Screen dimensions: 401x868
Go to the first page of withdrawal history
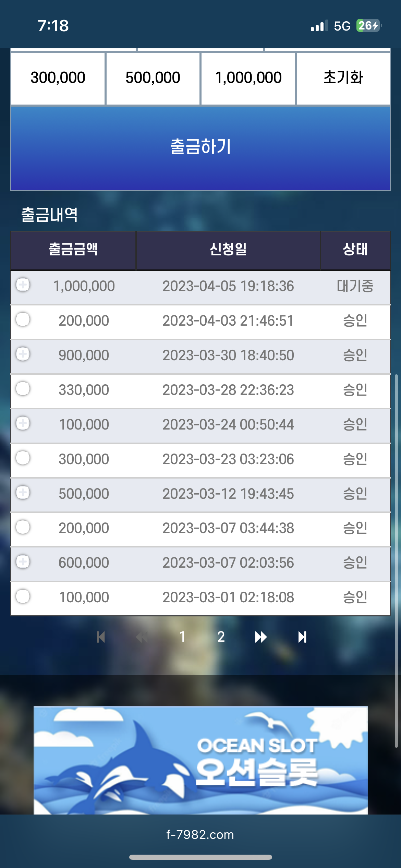(101, 637)
